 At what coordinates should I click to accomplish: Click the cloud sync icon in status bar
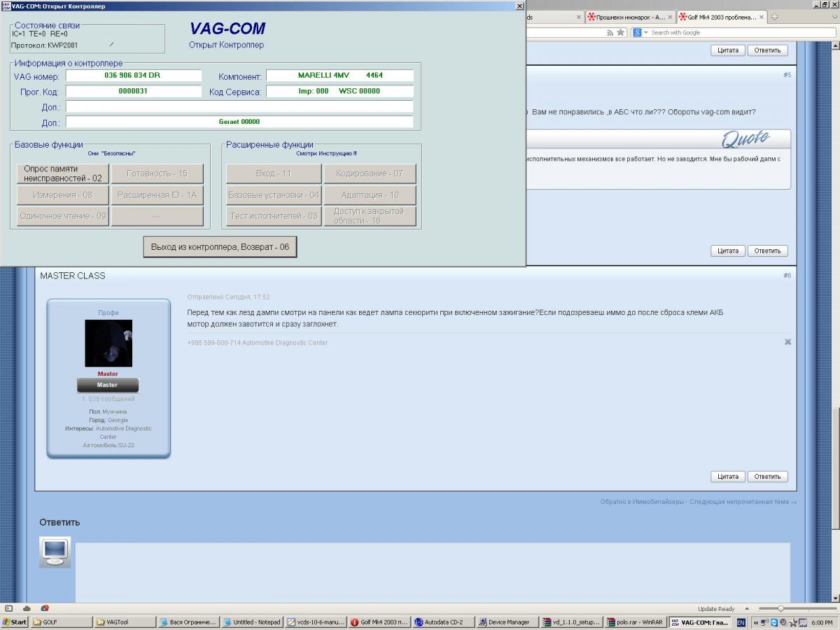click(27, 609)
